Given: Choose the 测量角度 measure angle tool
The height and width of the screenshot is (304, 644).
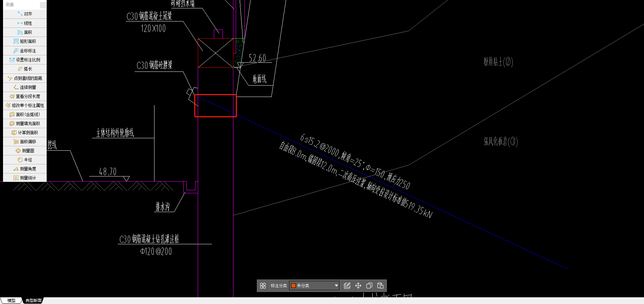Looking at the screenshot, I should pyautogui.click(x=25, y=169).
